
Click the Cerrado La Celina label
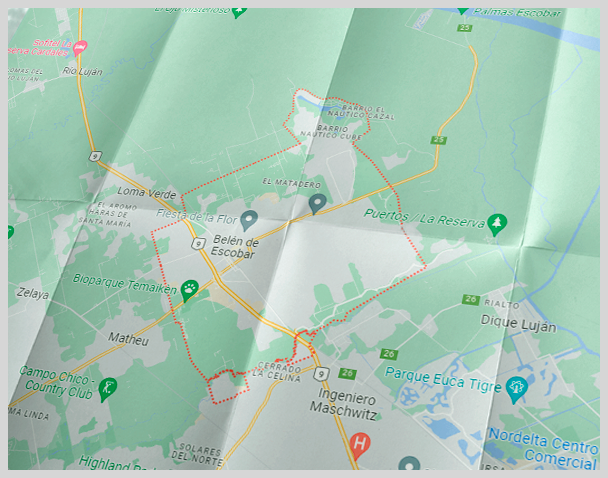click(x=277, y=372)
